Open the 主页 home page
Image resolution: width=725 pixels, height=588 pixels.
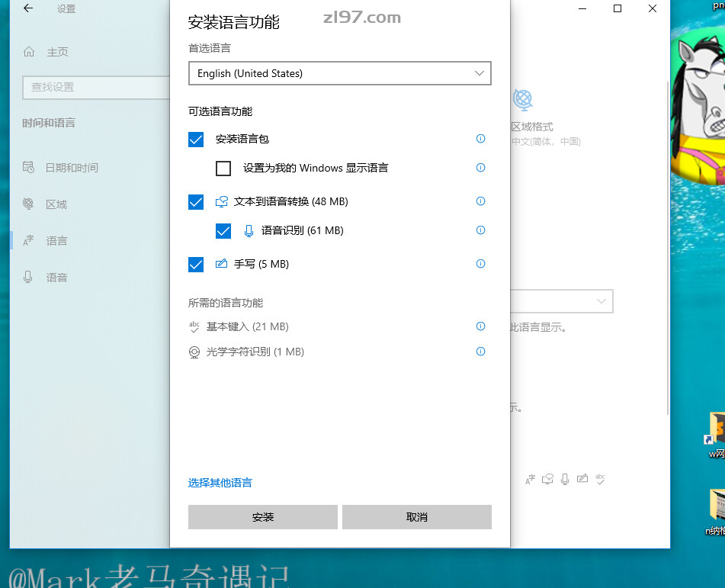(x=57, y=52)
